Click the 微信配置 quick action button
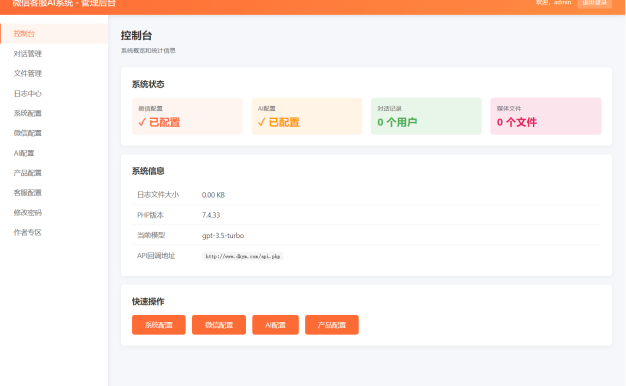626x386 pixels. pyautogui.click(x=219, y=325)
